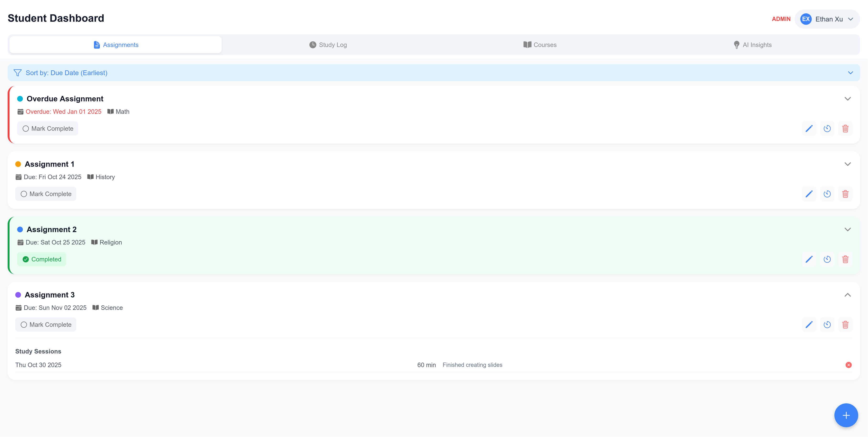
Task: Mark Assignment 1 as complete
Action: [46, 194]
